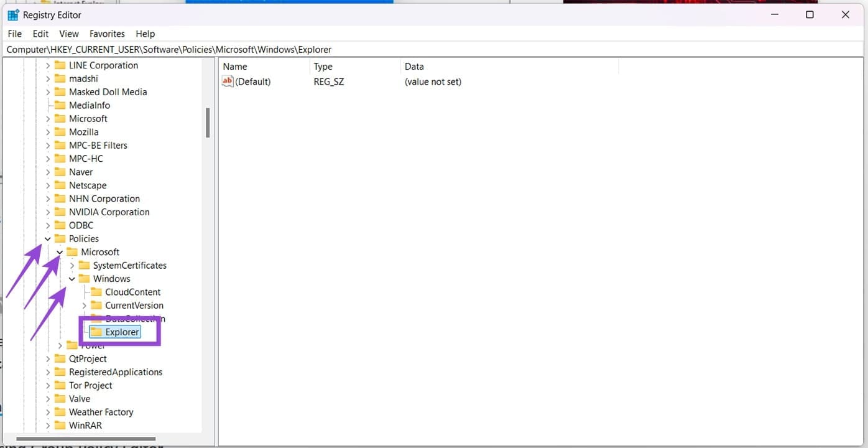
Task: Select the Policies folder icon
Action: pyautogui.click(x=60, y=239)
